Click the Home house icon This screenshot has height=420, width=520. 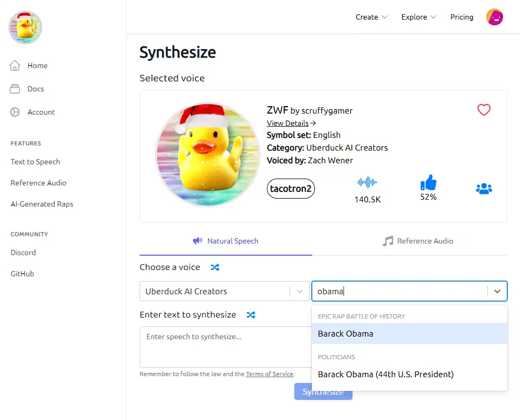click(15, 66)
